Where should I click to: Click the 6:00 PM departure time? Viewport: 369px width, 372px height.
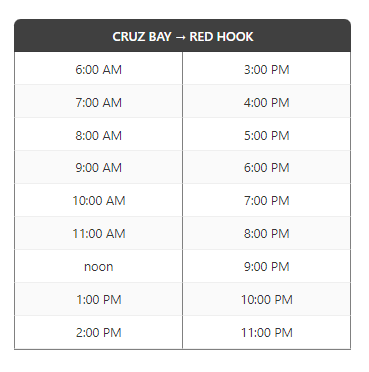267,167
